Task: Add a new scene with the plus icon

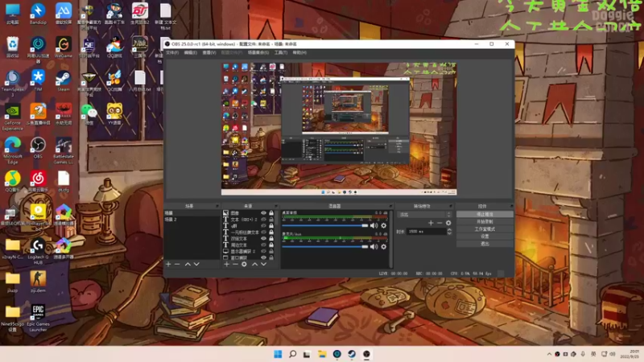Action: [x=168, y=265]
